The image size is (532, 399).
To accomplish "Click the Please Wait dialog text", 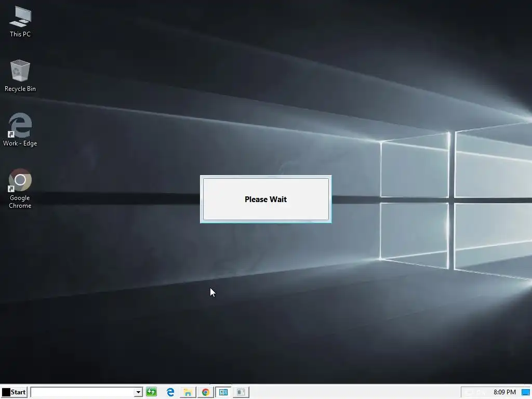I will click(265, 199).
